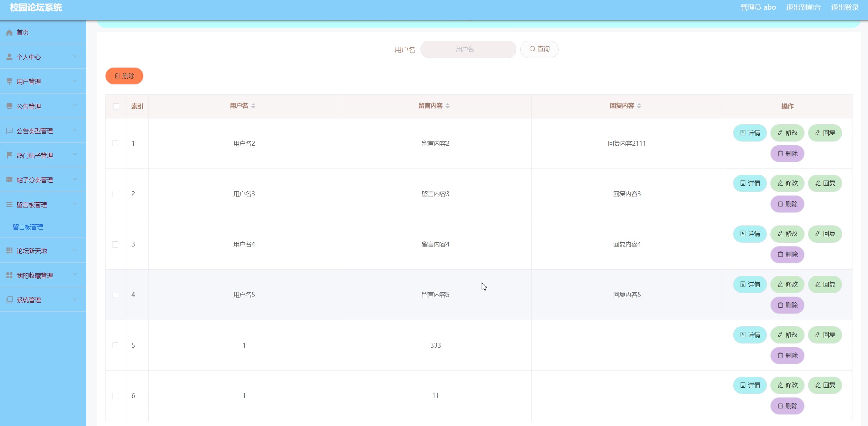Screen dimensions: 868x426
Task: Click 回复 for row 用户名2
Action: point(825,133)
